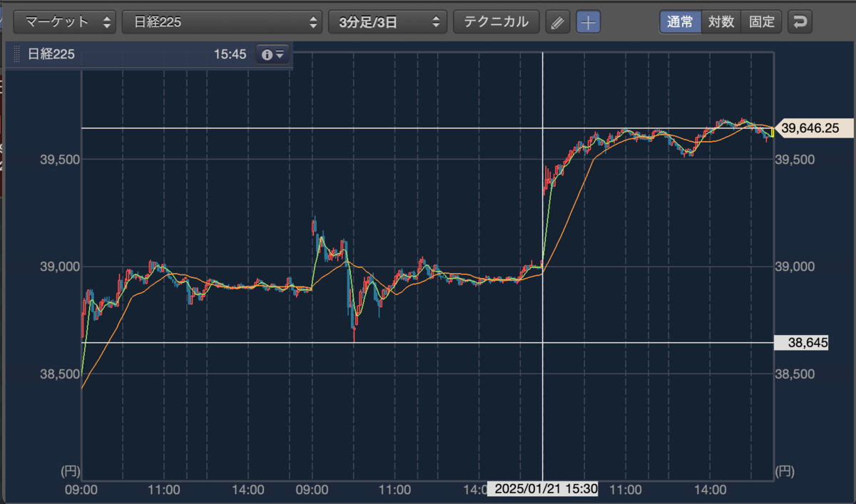Click the right axis 39,000 label

click(x=794, y=267)
